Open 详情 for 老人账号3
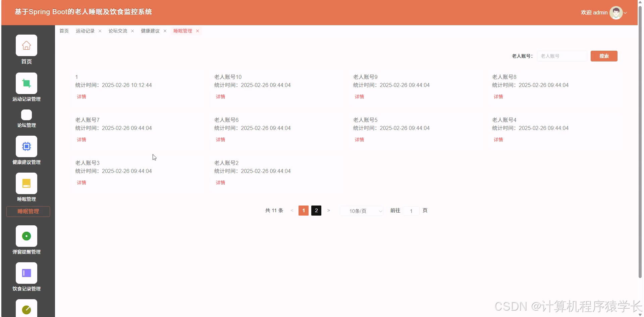Screen dimensions: 644x317 pyautogui.click(x=81, y=182)
